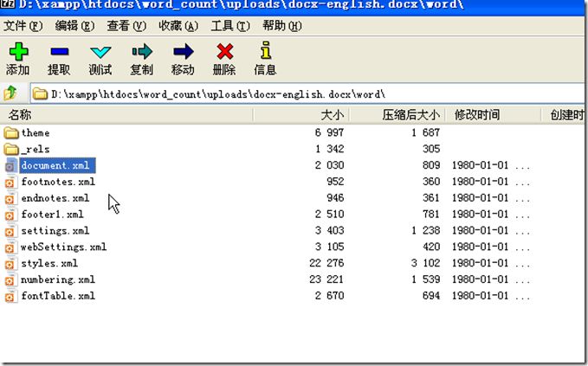Click the Delete (删除) red X icon

[224, 51]
